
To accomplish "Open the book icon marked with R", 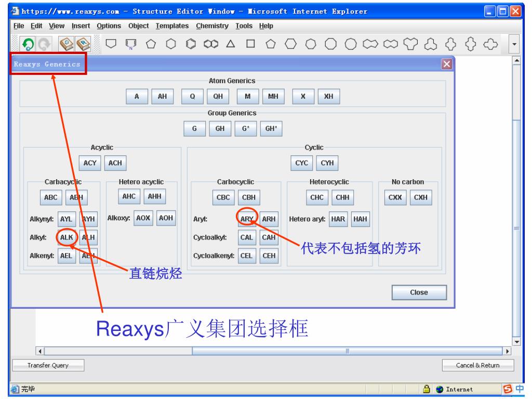I will pyautogui.click(x=83, y=44).
